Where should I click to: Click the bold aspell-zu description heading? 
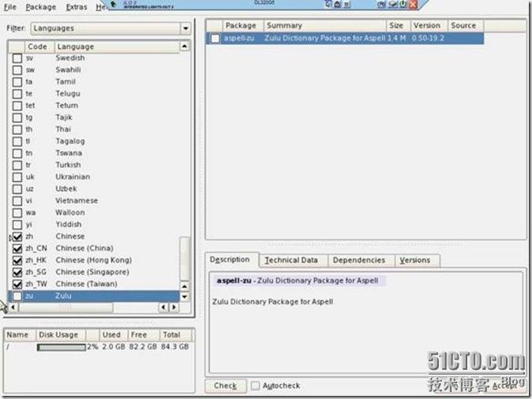[234, 281]
